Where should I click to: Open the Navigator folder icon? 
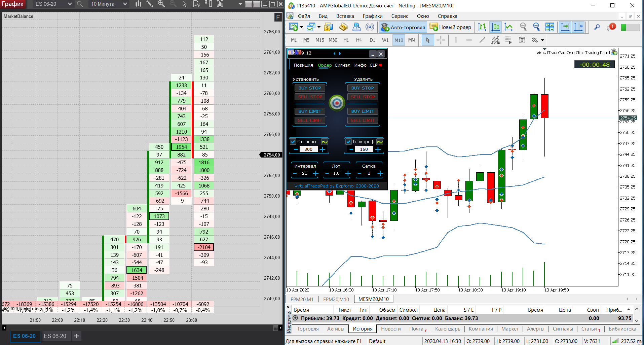point(343,27)
